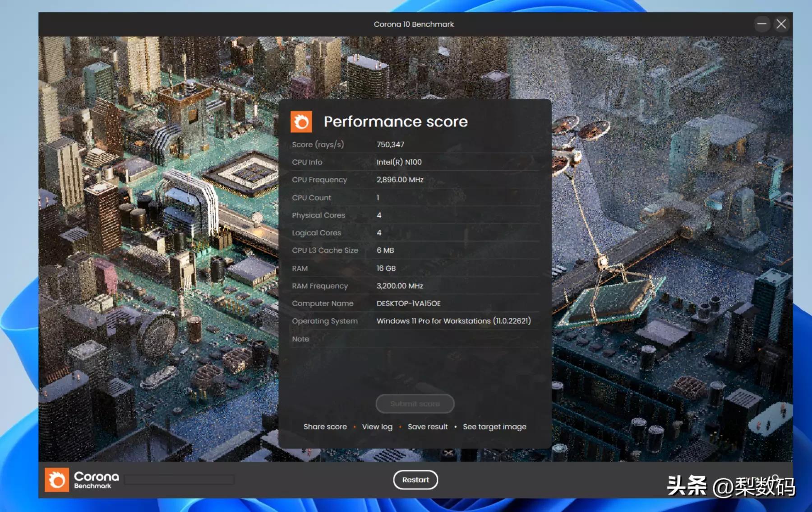
Task: Click See target image link
Action: pyautogui.click(x=494, y=427)
